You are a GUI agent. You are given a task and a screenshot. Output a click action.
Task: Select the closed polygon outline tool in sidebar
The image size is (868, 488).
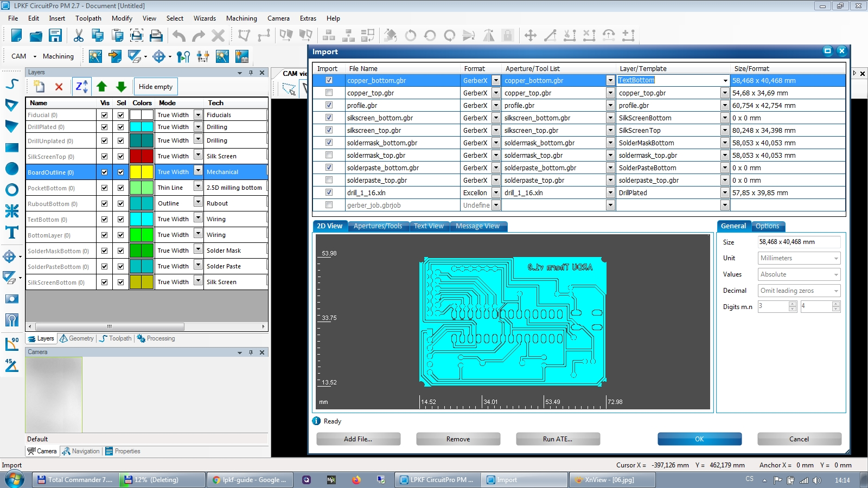coord(12,105)
